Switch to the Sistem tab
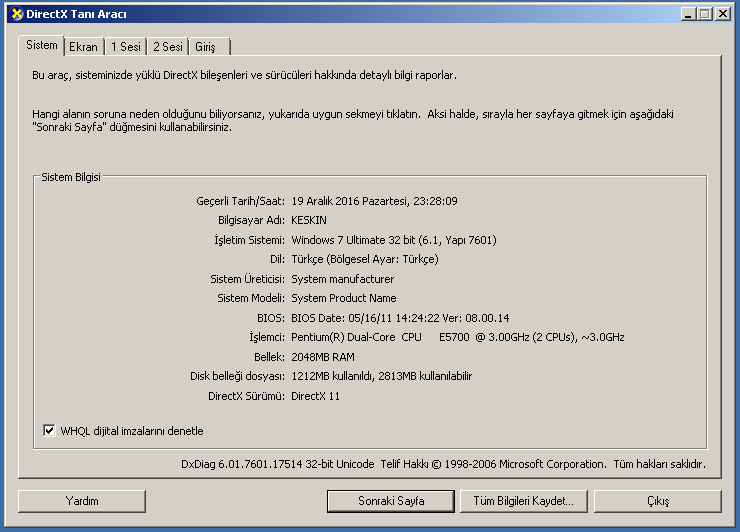 tap(42, 45)
